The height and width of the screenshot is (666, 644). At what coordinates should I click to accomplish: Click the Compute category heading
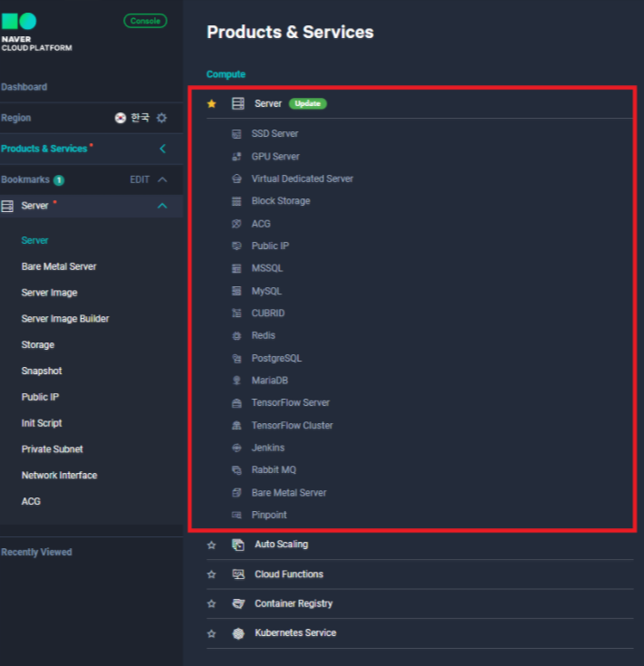226,74
